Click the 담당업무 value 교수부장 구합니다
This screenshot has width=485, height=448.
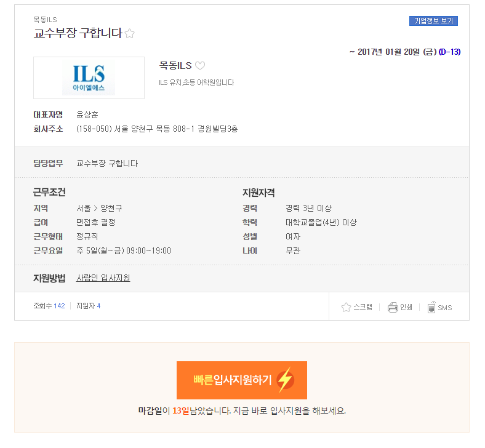(107, 163)
